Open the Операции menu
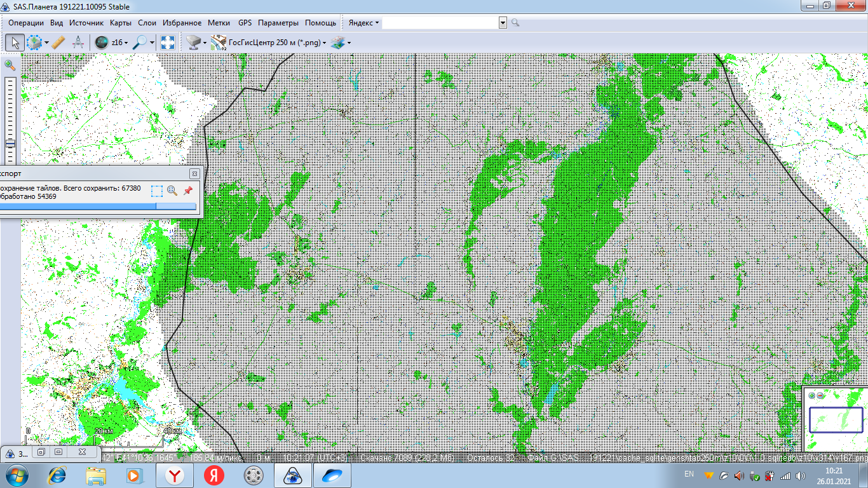The width and height of the screenshot is (868, 488). point(26,23)
